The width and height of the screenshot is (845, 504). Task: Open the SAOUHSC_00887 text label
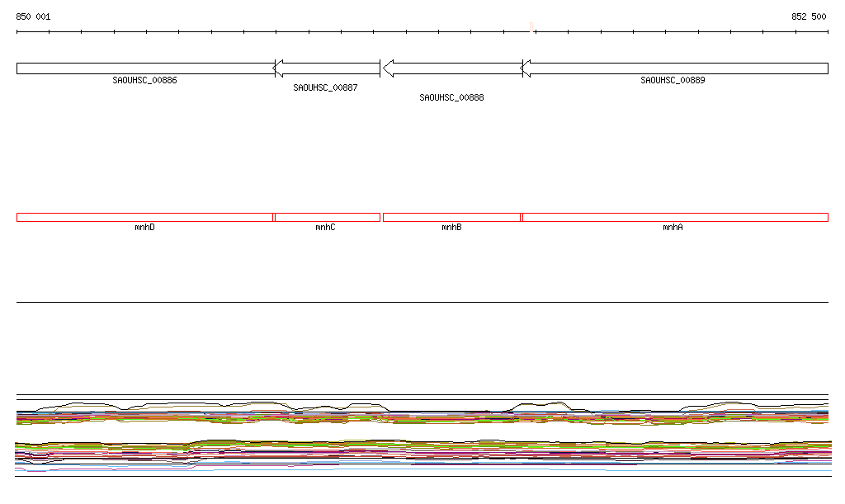[x=325, y=87]
